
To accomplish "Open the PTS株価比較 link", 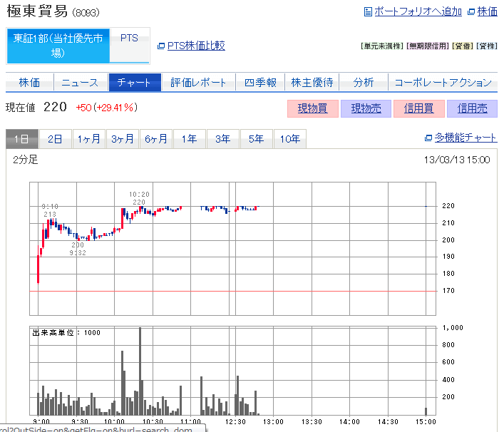I will 196,46.
